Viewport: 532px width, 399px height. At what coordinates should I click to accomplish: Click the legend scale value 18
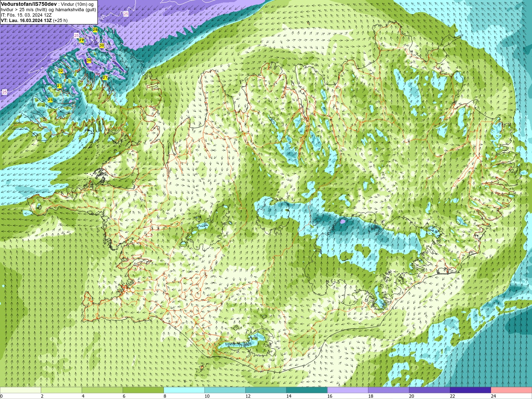(371, 397)
